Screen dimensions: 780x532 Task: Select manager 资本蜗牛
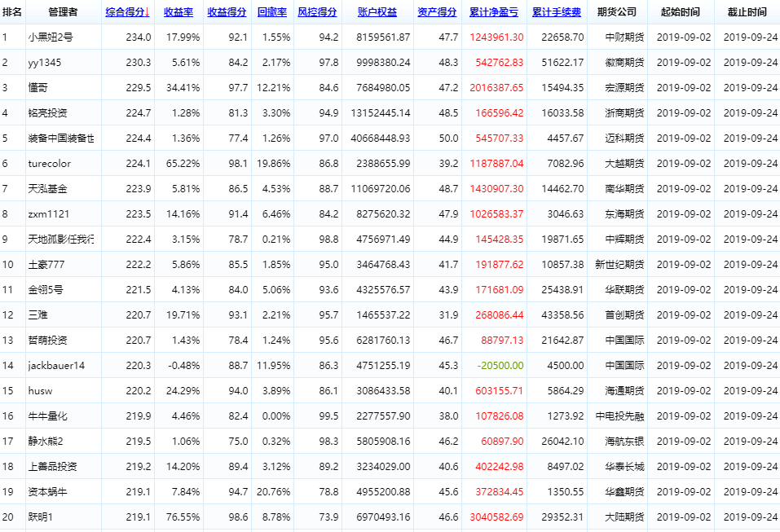[48, 492]
